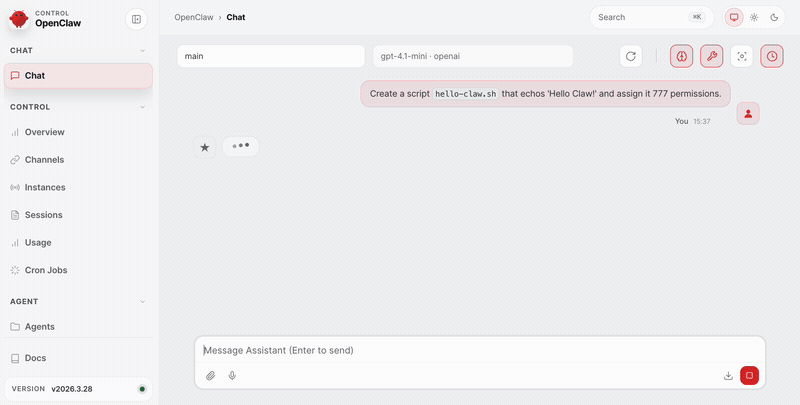This screenshot has width=800, height=405.
Task: Toggle the brain thinking icon button
Action: point(682,56)
